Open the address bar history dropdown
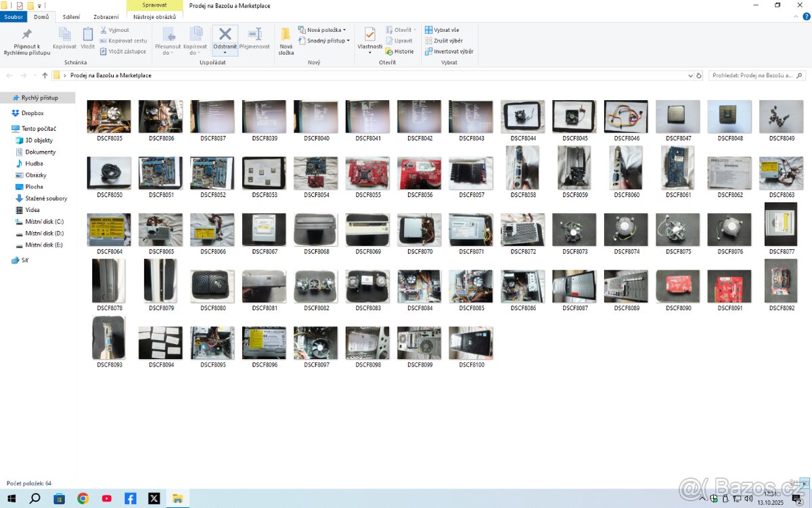This screenshot has width=812, height=508. (690, 76)
